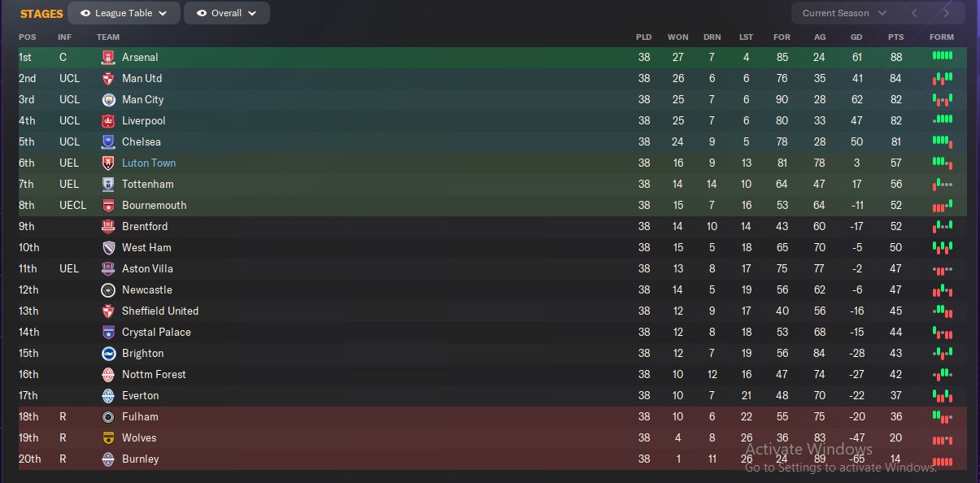This screenshot has width=980, height=483.
Task: Click the eye icon beside League Table
Action: pyautogui.click(x=85, y=14)
